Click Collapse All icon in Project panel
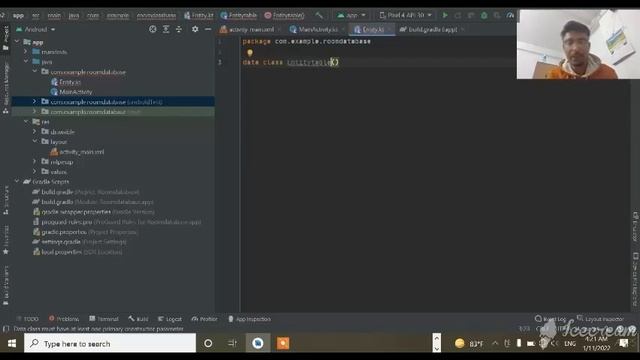Screen dimensions: 640x360 pyautogui.click(x=179, y=29)
